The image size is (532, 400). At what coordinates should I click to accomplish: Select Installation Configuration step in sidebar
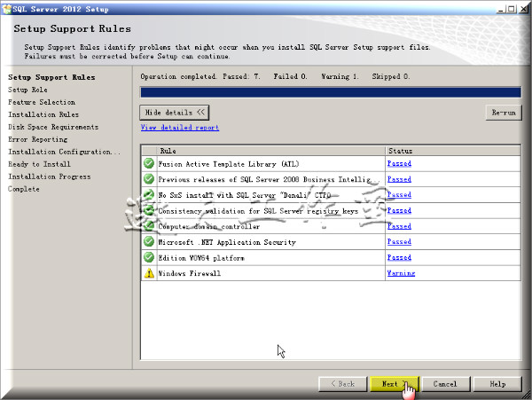click(x=64, y=152)
